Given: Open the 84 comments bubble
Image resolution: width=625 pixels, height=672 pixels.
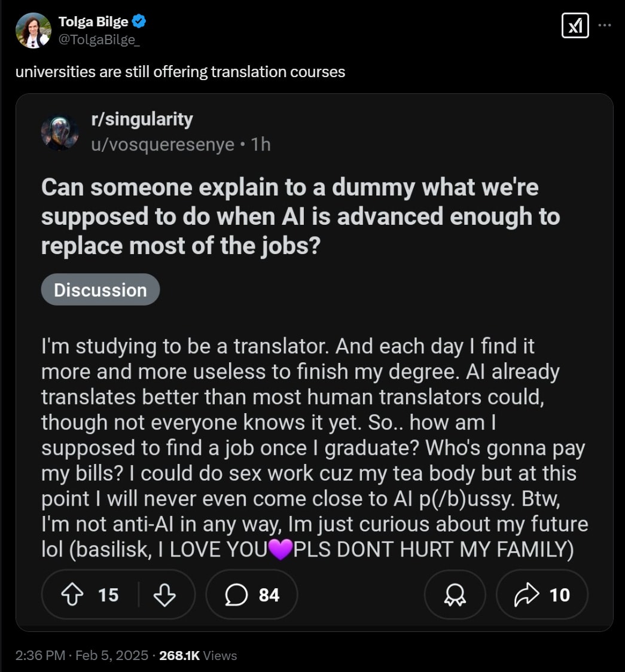Looking at the screenshot, I should click(252, 594).
